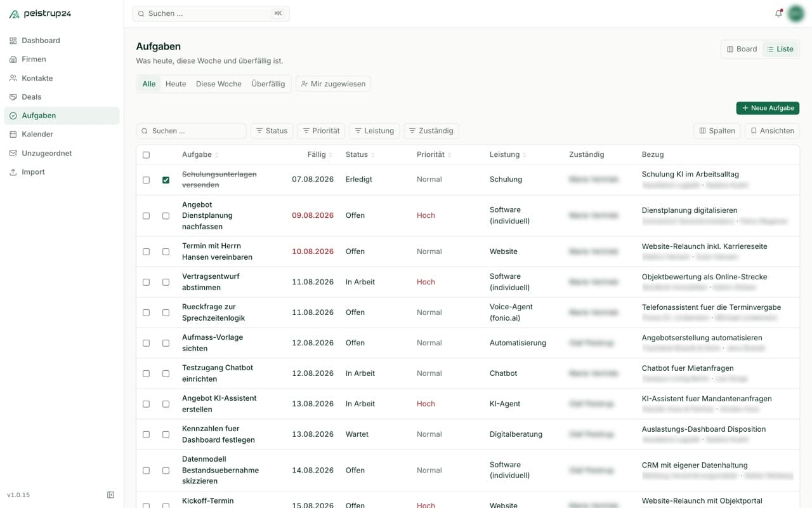This screenshot has width=812, height=508.
Task: Open the Ansichten saved views
Action: [x=772, y=131]
